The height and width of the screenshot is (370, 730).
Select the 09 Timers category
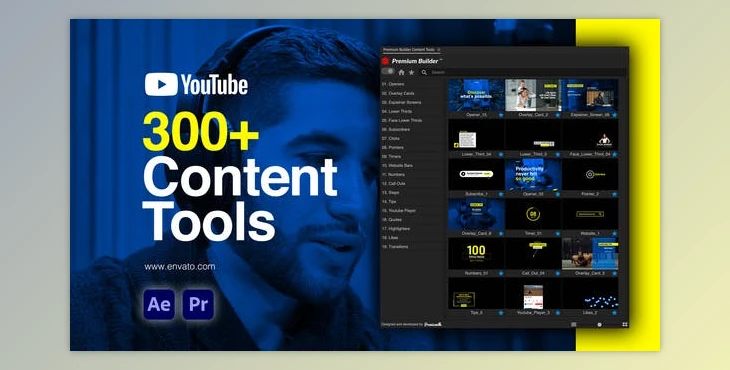point(392,157)
